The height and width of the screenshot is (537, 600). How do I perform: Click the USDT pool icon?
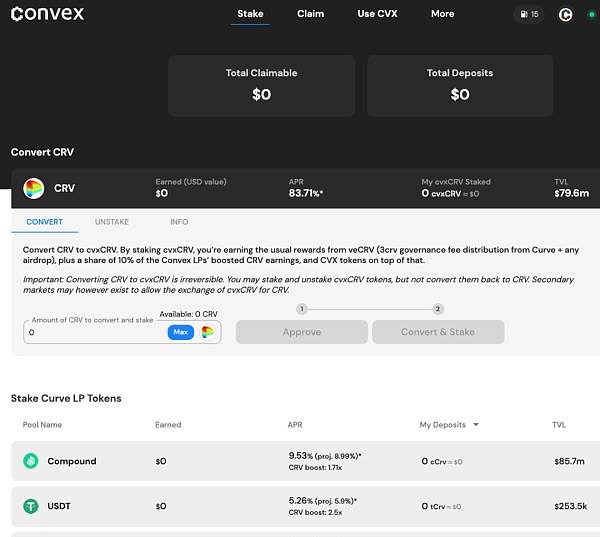coord(31,506)
